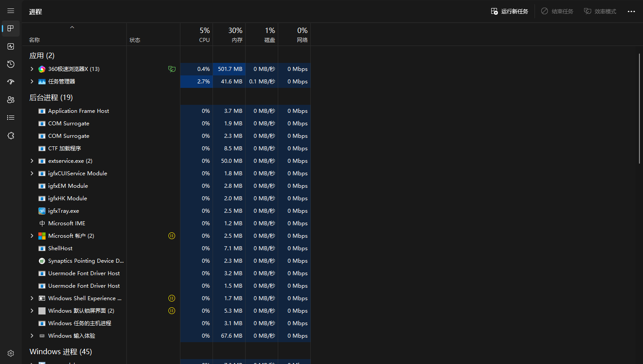Click the Processes sidebar icon
Image resolution: width=643 pixels, height=364 pixels.
pos(11,29)
